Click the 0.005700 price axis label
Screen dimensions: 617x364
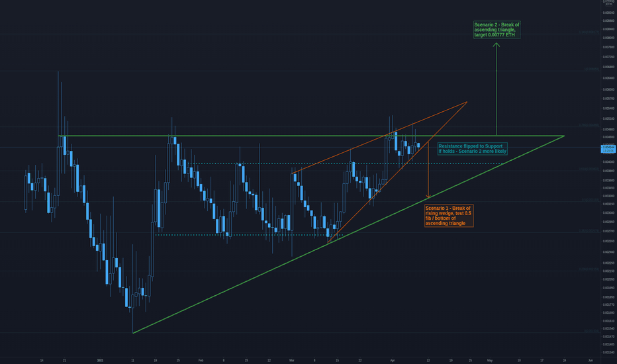point(608,99)
